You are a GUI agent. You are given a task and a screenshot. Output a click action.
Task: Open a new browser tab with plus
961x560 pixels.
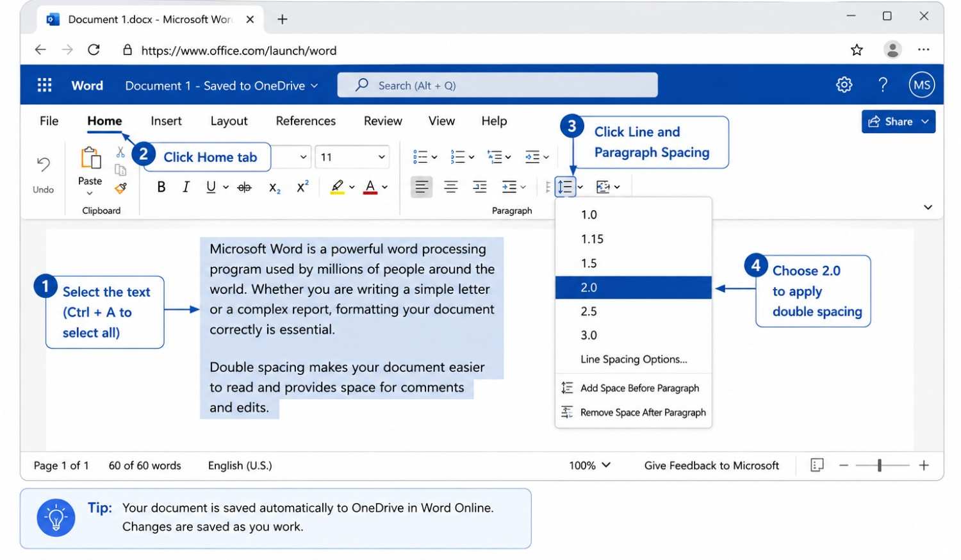282,19
